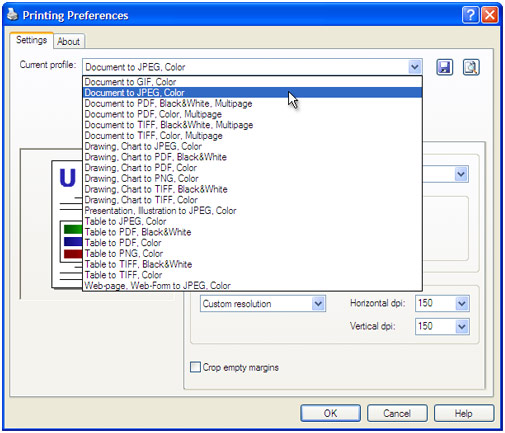
Task: Select Drawing, Chart to PNG, Color
Action: click(x=252, y=178)
